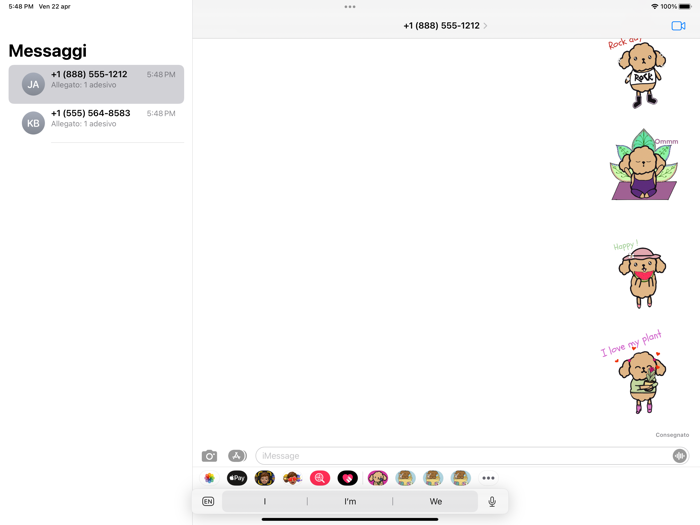Screen dimensions: 700x525
Task: Check the Wi-Fi status icon
Action: click(654, 6)
